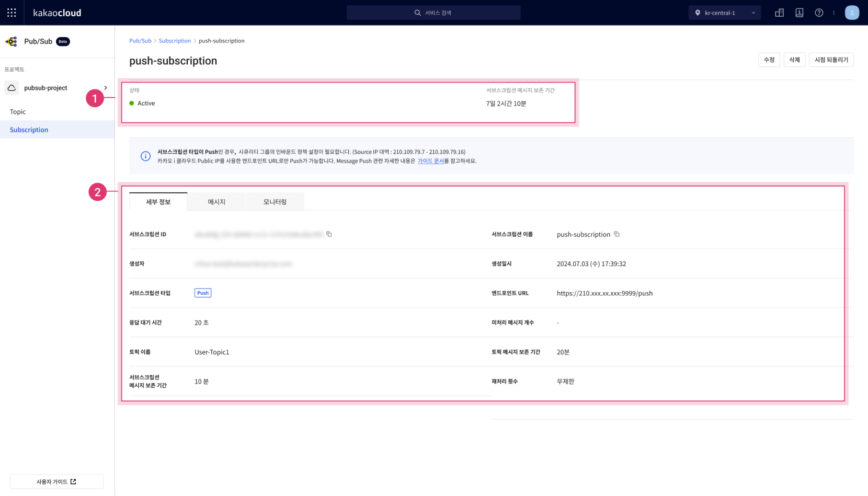
Task: Click the creation date 2024.07.03 (수) 17:39:32
Action: coord(591,264)
